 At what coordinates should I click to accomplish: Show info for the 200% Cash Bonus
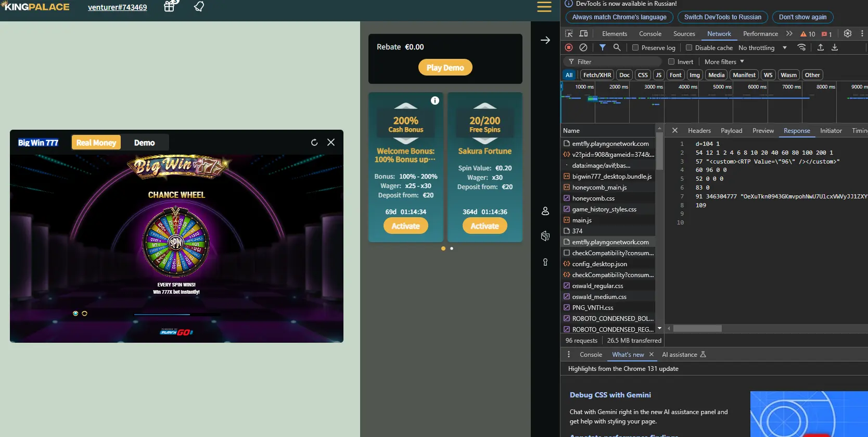[x=435, y=101]
